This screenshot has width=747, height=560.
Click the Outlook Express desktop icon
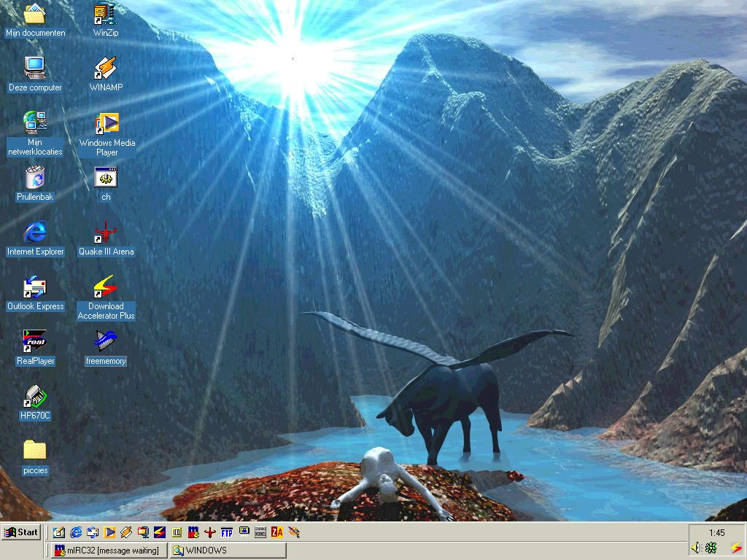35,287
